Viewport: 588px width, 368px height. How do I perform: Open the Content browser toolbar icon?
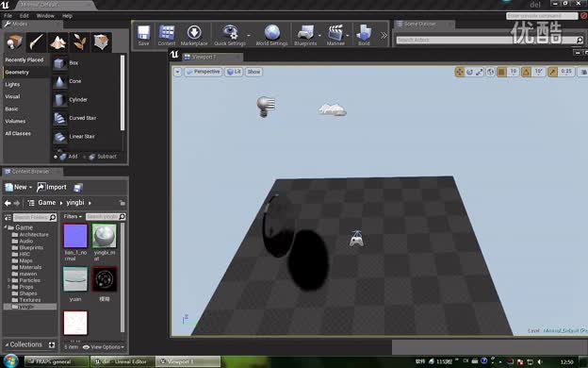point(167,35)
